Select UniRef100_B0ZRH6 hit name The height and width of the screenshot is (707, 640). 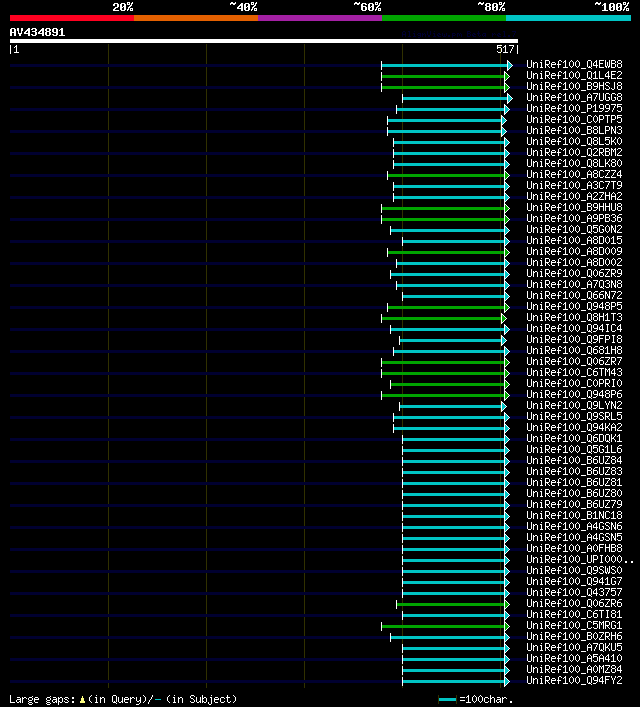tap(574, 636)
